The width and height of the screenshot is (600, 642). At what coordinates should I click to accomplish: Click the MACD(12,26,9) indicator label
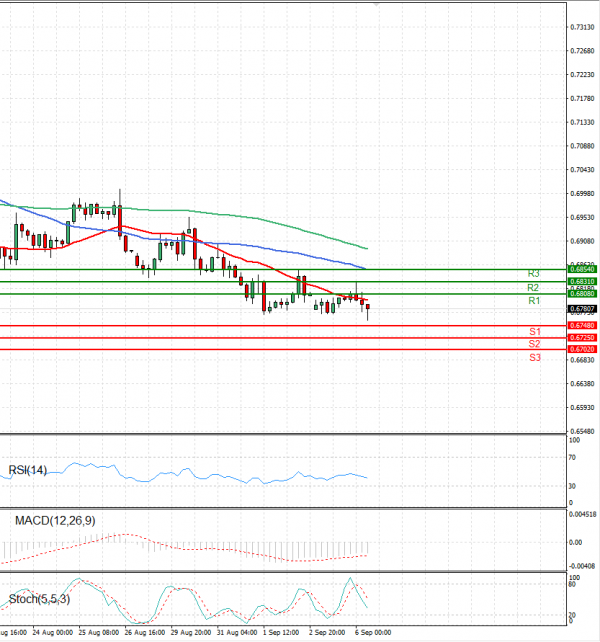click(55, 521)
